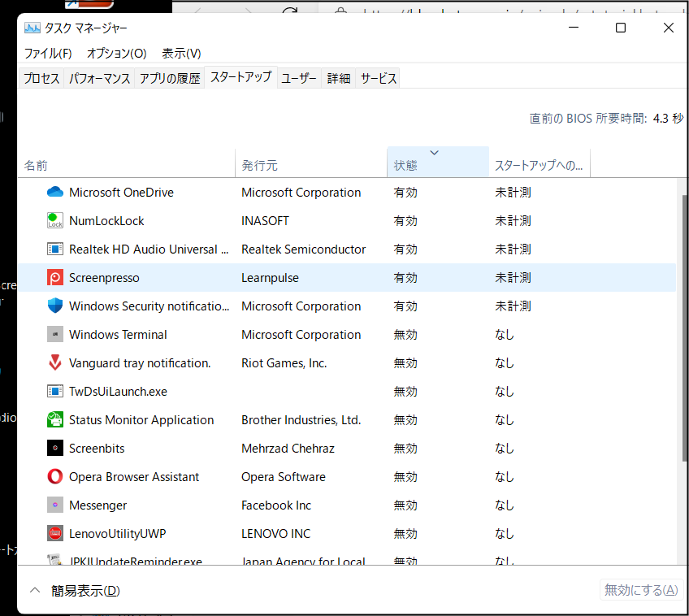Open the 表示(V) menu

point(181,54)
